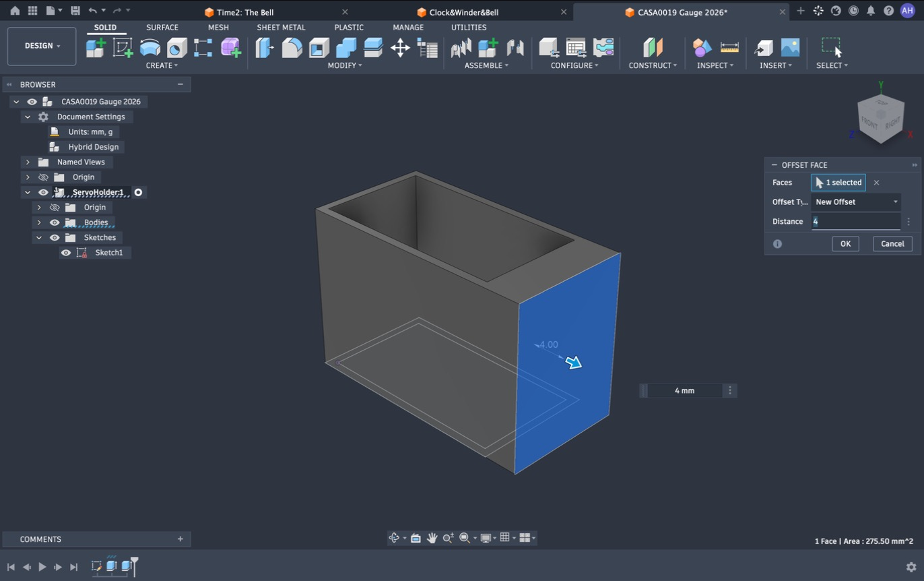Switch to the SURFACE tab
The width and height of the screenshot is (924, 581).
162,28
